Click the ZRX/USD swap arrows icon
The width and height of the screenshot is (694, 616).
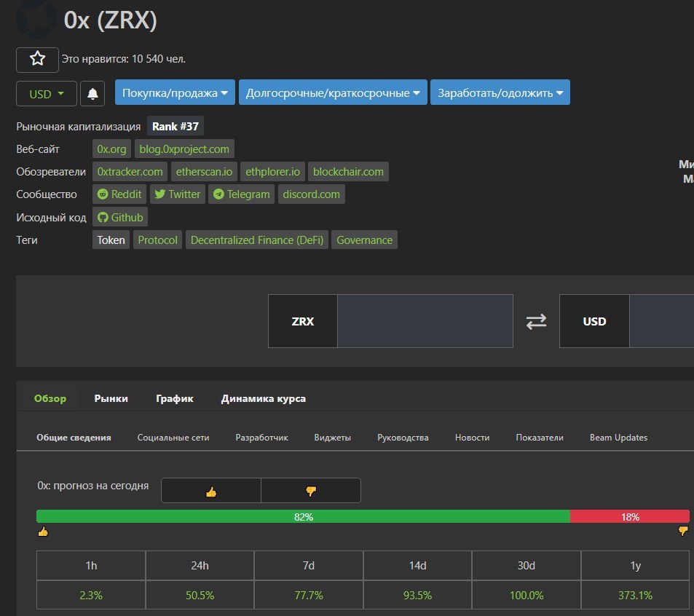pyautogui.click(x=536, y=321)
